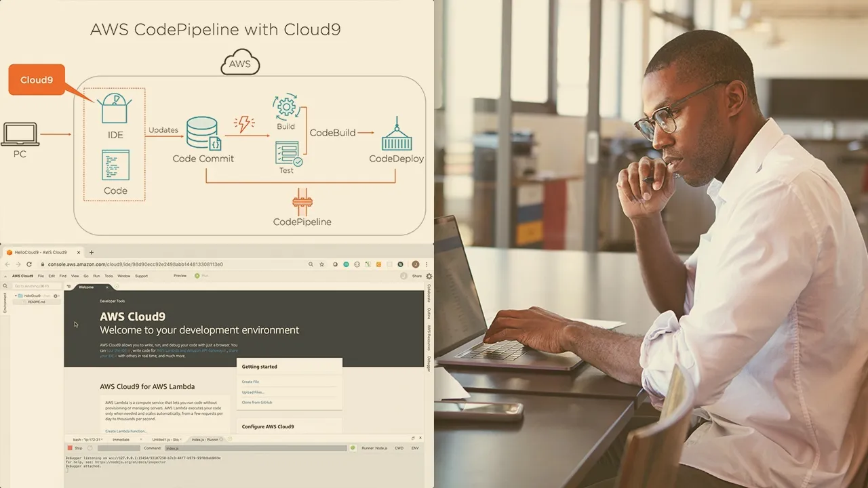Switch to the Untitled1.js tab
Image resolution: width=868 pixels, height=488 pixels.
[165, 439]
